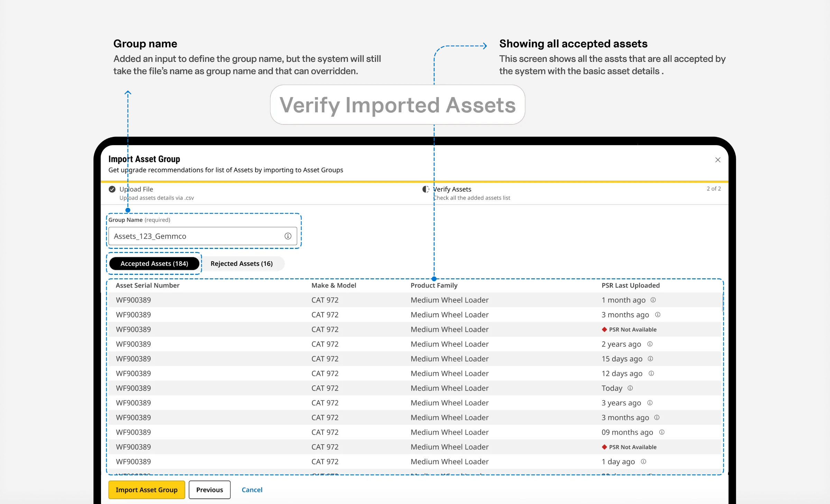Image resolution: width=830 pixels, height=504 pixels.
Task: Go back with the Previous button
Action: (210, 489)
